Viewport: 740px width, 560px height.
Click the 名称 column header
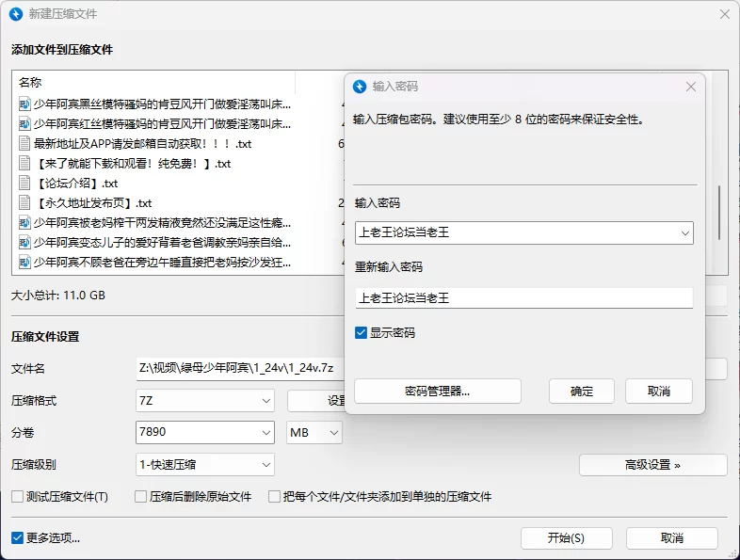(x=155, y=83)
